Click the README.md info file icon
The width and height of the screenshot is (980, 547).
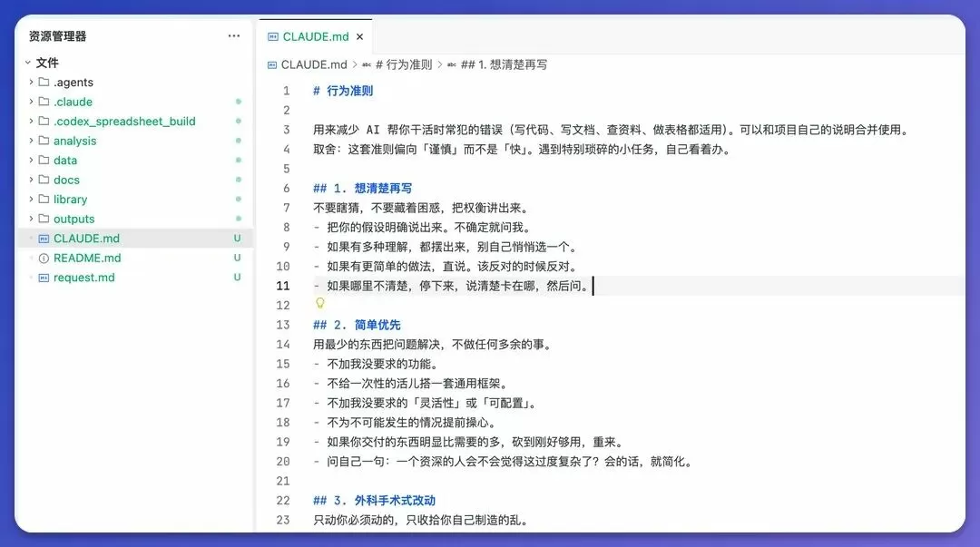click(44, 259)
